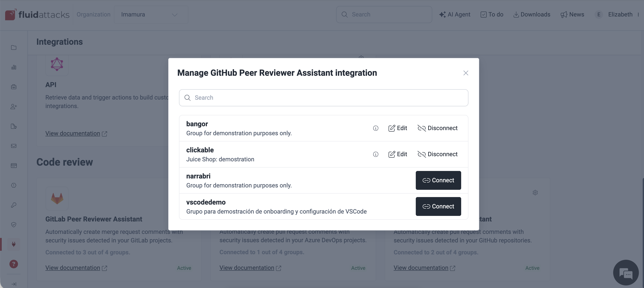Open the AI Agent menu item
The height and width of the screenshot is (288, 644).
pos(455,15)
